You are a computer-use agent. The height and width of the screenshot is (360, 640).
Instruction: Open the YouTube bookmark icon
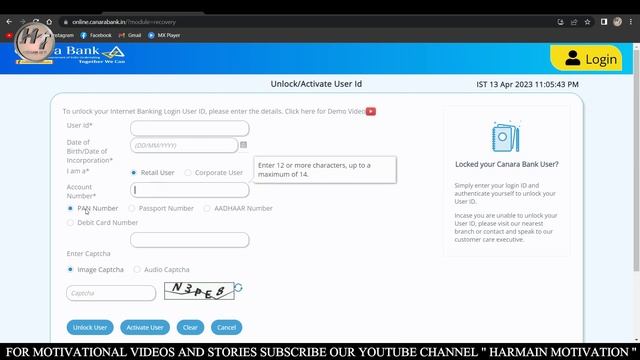click(9, 36)
